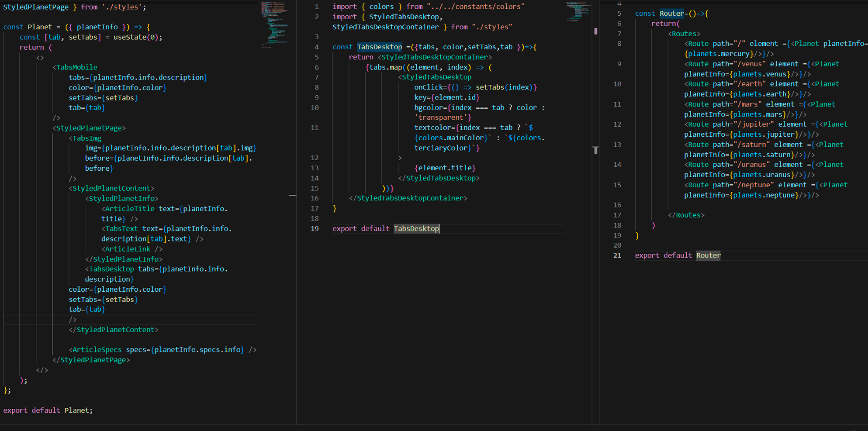Click the closing '</Routes>' tag
The image size is (868, 431).
(686, 215)
